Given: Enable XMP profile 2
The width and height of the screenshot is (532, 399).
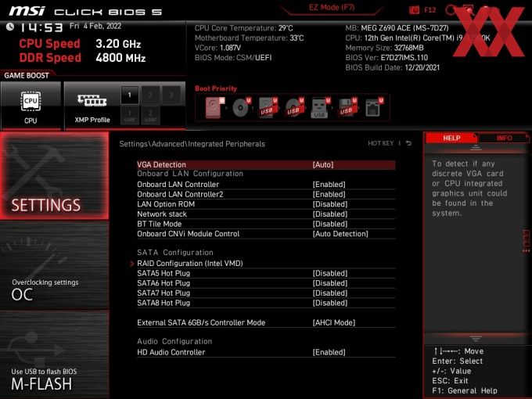Looking at the screenshot, I should [150, 95].
